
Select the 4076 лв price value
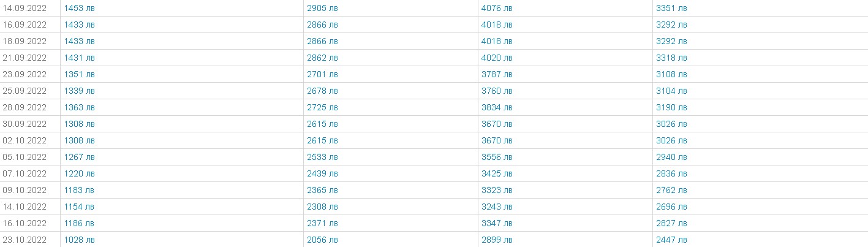[497, 9]
